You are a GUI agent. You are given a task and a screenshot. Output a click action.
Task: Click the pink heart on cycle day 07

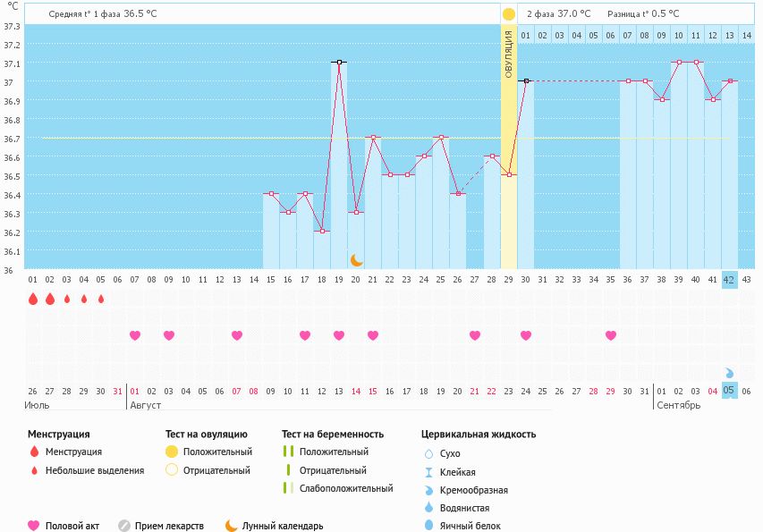pyautogui.click(x=135, y=335)
